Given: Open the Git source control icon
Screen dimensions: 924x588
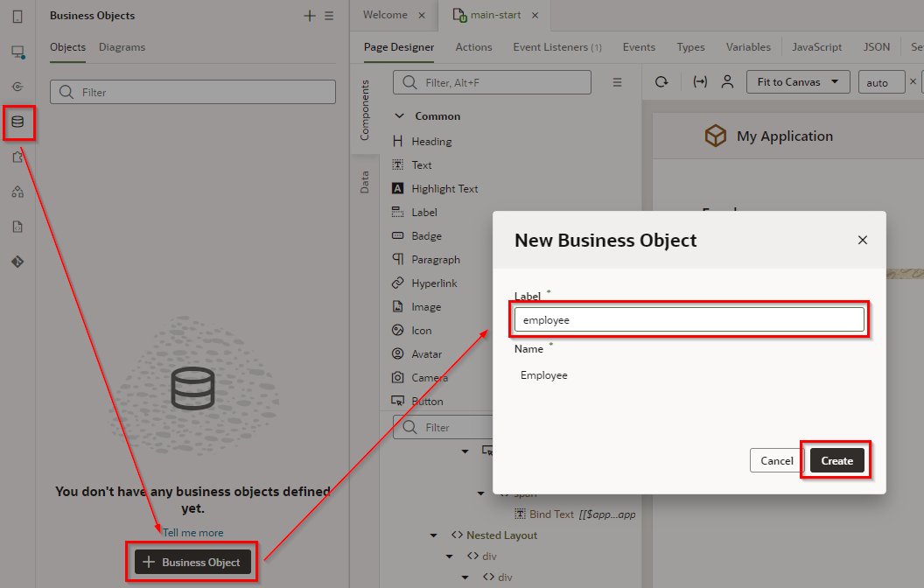Looking at the screenshot, I should (17, 262).
